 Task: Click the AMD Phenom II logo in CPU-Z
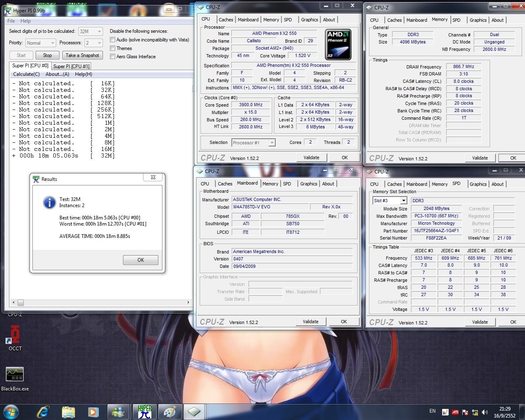pyautogui.click(x=338, y=44)
